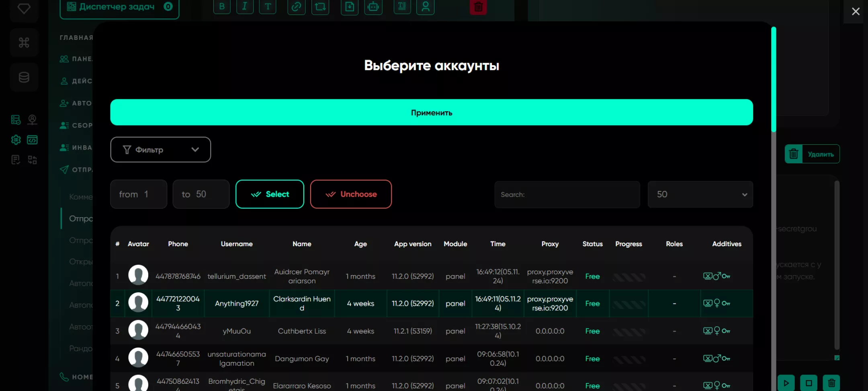Sort table by Username column
868x391 pixels.
pos(237,244)
